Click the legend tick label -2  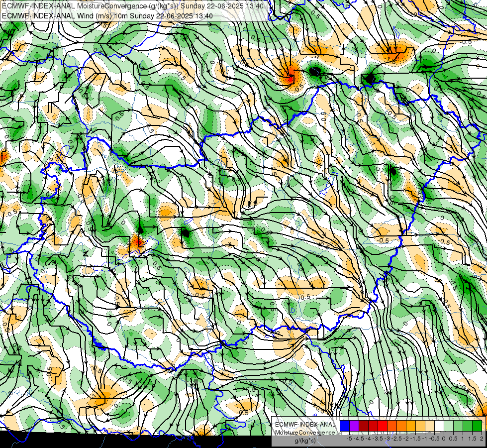[x=406, y=439]
